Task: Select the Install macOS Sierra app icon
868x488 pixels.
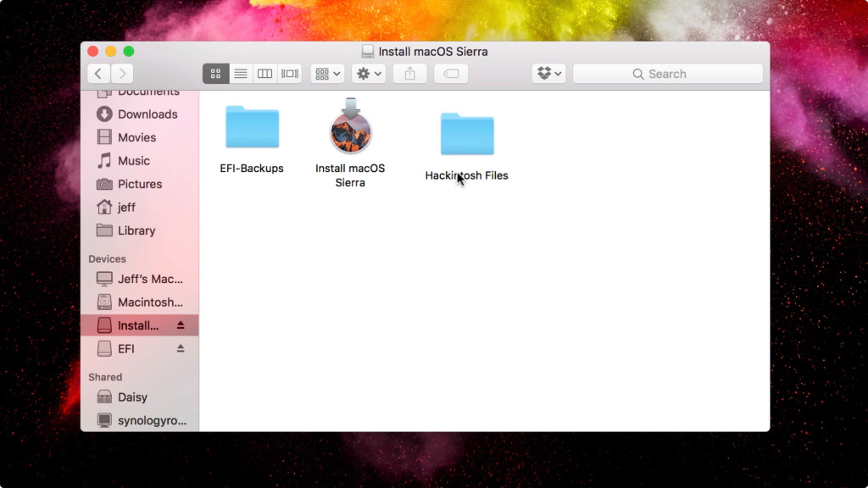Action: (x=350, y=126)
